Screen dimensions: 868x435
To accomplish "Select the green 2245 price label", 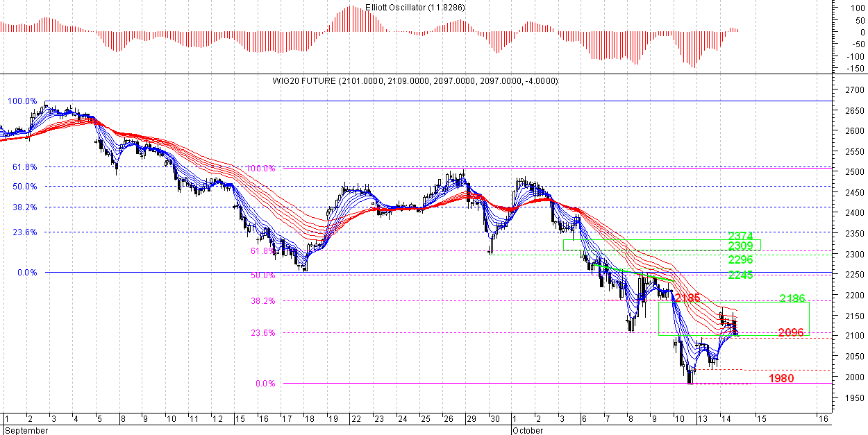I will pyautogui.click(x=741, y=275).
